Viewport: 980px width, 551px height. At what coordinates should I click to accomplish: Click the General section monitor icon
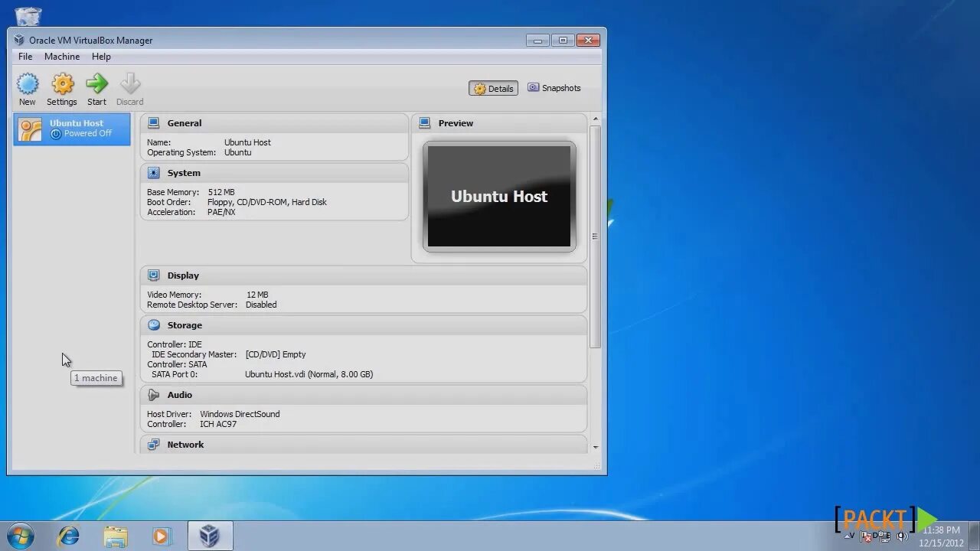tap(153, 122)
